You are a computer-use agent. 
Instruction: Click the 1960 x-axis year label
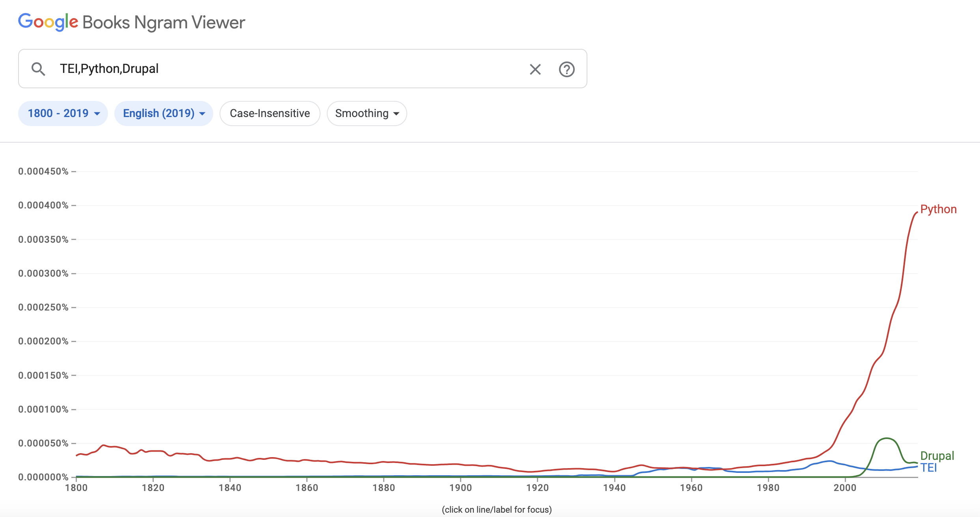pos(691,488)
